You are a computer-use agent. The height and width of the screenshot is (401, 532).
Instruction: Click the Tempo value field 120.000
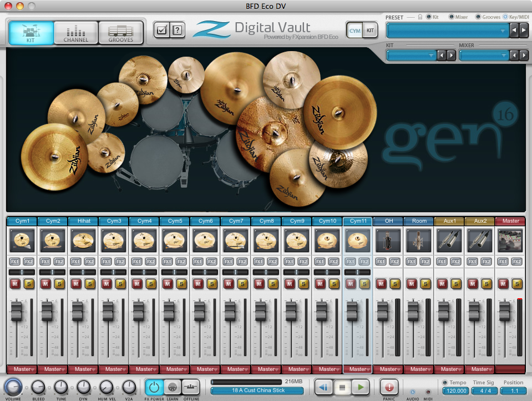coord(456,391)
